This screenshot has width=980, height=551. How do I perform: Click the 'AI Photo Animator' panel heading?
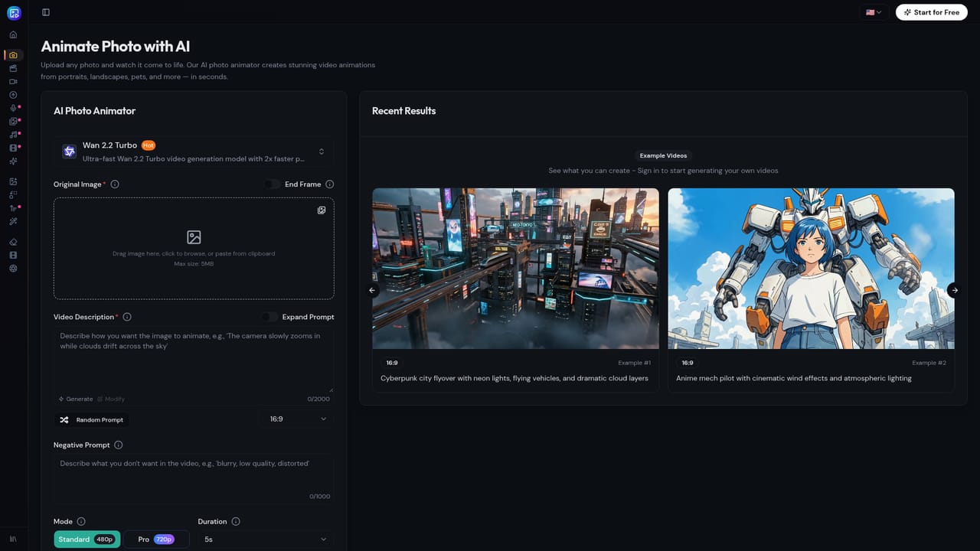pyautogui.click(x=94, y=111)
